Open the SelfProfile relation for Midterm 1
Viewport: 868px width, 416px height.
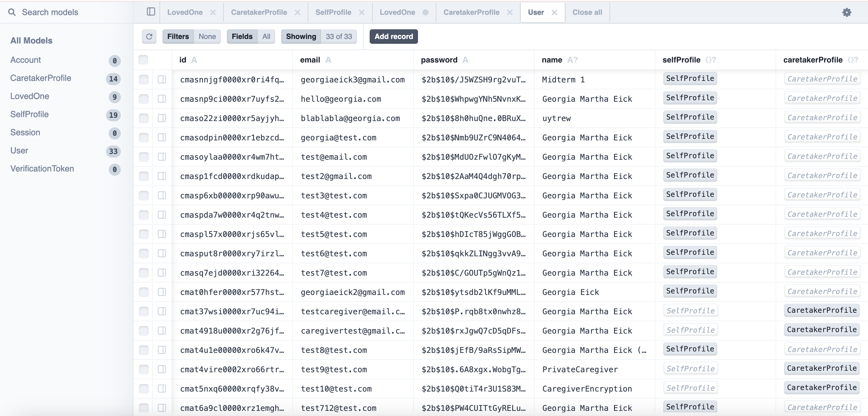pyautogui.click(x=690, y=78)
